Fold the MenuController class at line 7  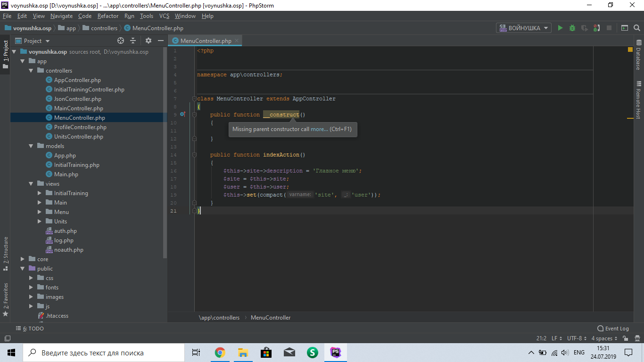tap(194, 99)
